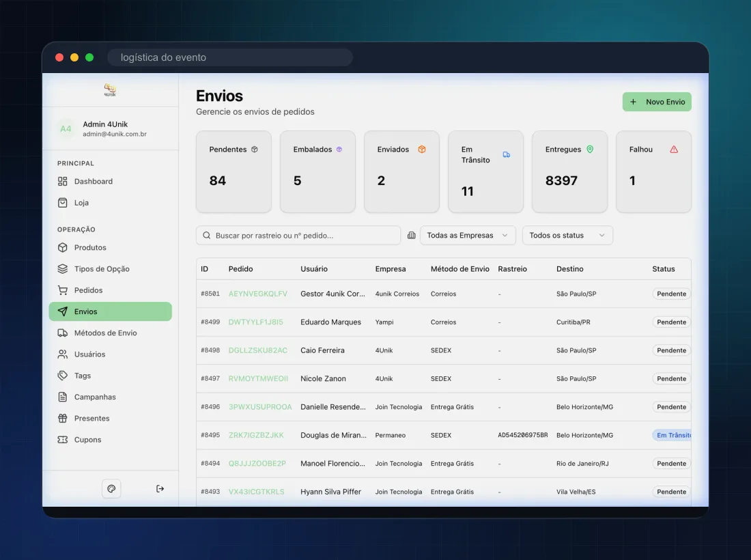Viewport: 751px width, 560px height.
Task: Click the Pendentes package icon
Action: [255, 150]
